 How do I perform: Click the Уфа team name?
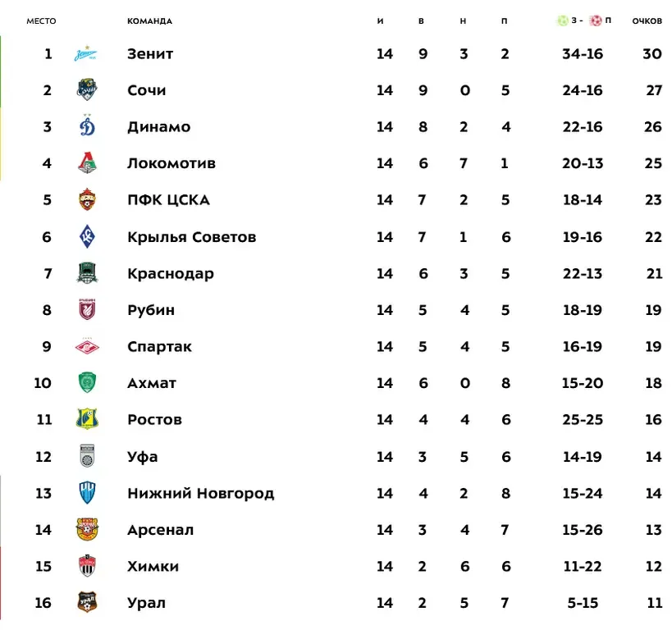(142, 456)
